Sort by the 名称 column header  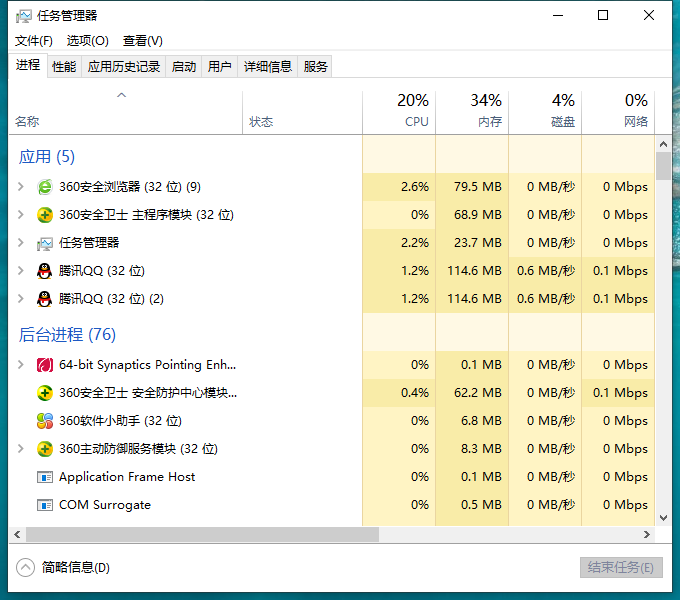[126, 113]
